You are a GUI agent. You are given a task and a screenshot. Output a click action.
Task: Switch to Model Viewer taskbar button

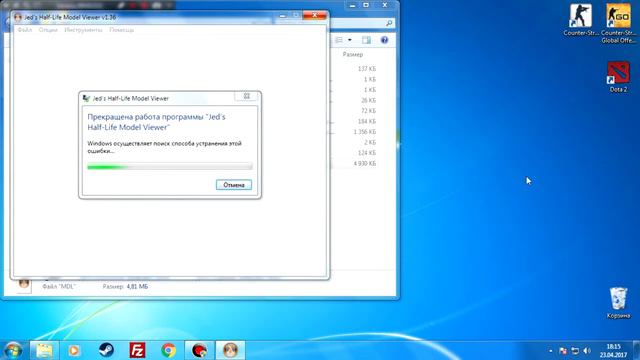(x=230, y=350)
